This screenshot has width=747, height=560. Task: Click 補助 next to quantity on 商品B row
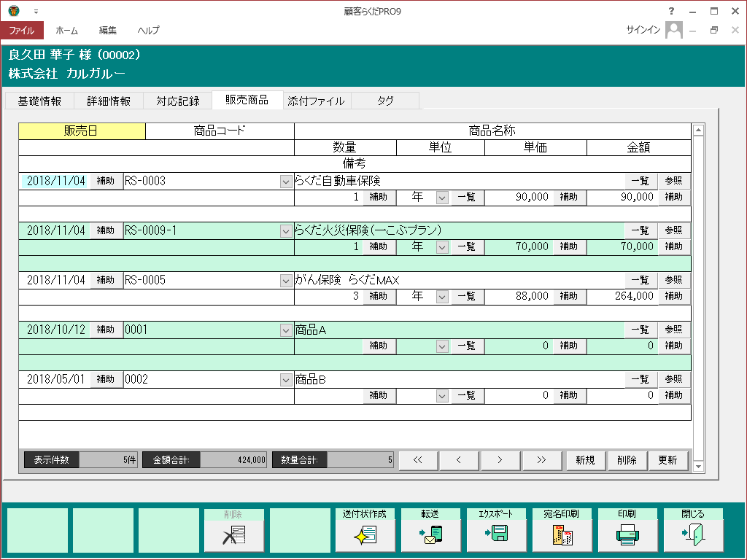coord(379,395)
